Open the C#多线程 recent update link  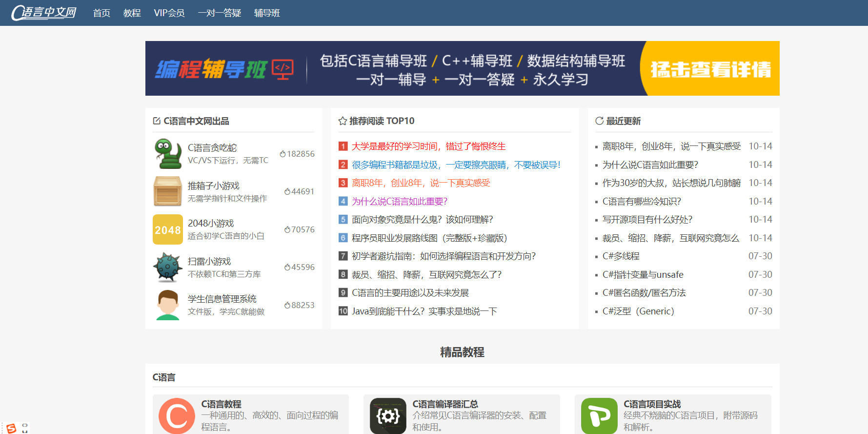621,256
